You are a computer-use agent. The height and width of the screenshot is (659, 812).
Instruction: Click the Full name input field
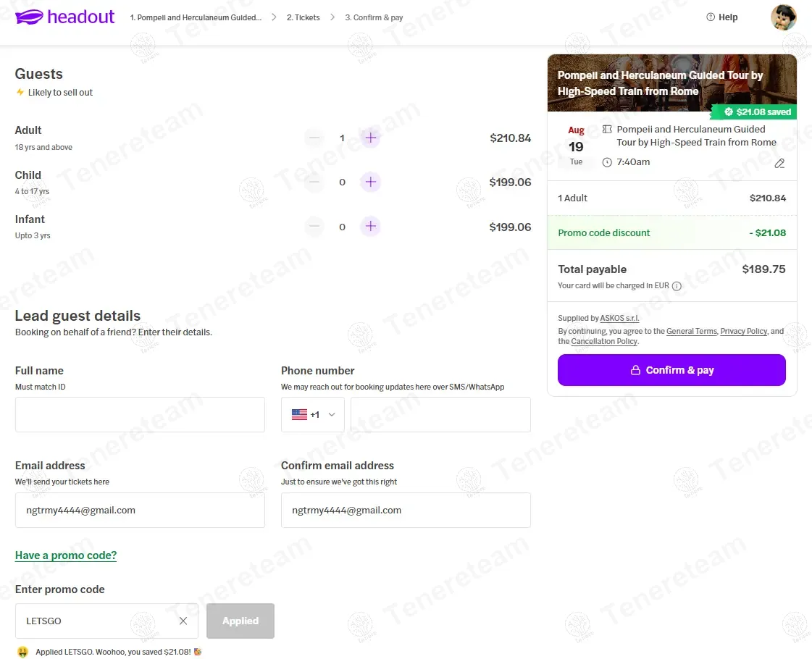(x=140, y=415)
